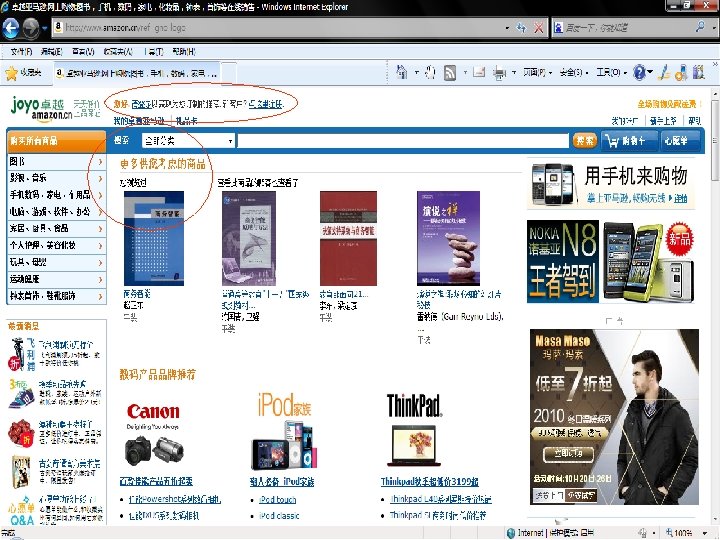The width and height of the screenshot is (720, 540).
Task: Open the 工具(O) dropdown in command bar
Action: (x=611, y=73)
